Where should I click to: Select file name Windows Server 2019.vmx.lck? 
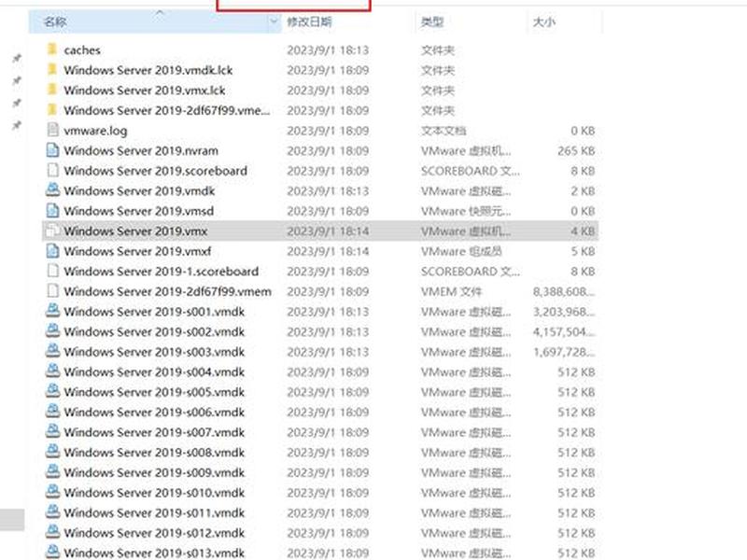[145, 90]
